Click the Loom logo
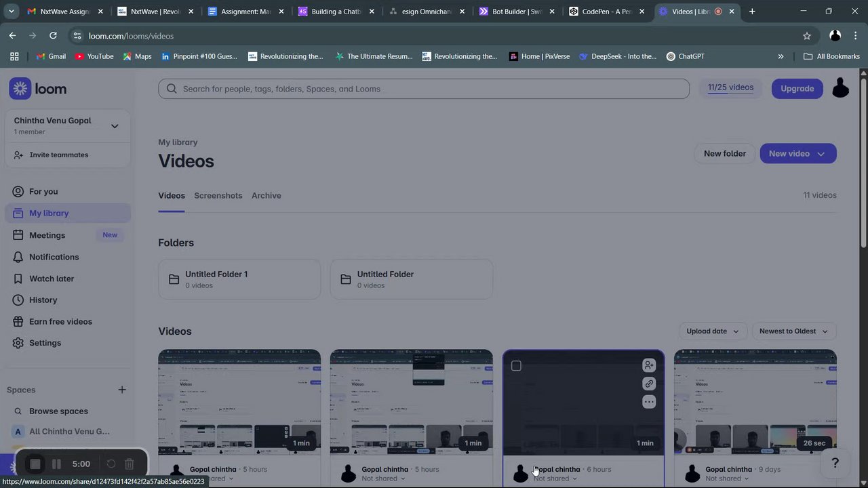Screen dimensions: 868x488 point(38,89)
